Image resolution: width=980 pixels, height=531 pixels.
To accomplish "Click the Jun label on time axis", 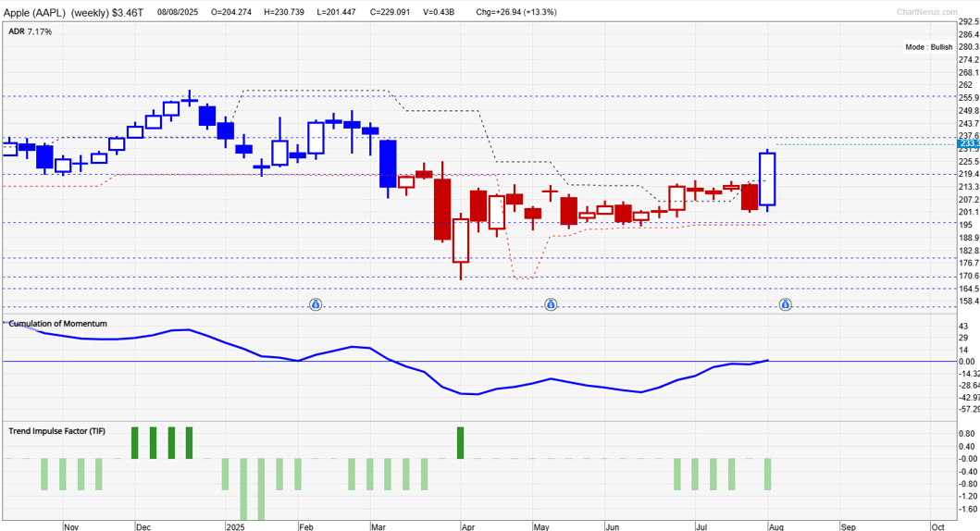I will click(613, 526).
